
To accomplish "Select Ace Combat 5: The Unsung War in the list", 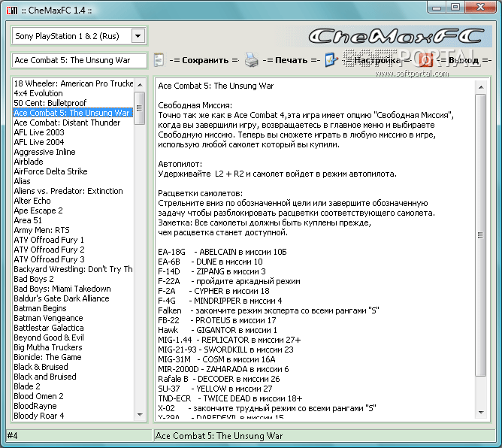I will coord(73,113).
